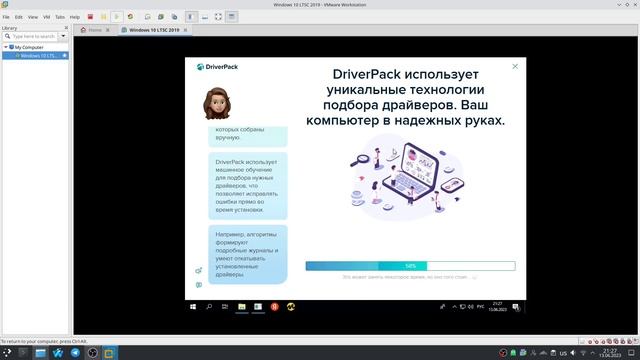640x360 pixels.
Task: Click the lower chat icon in DriverPack
Action: (199, 285)
